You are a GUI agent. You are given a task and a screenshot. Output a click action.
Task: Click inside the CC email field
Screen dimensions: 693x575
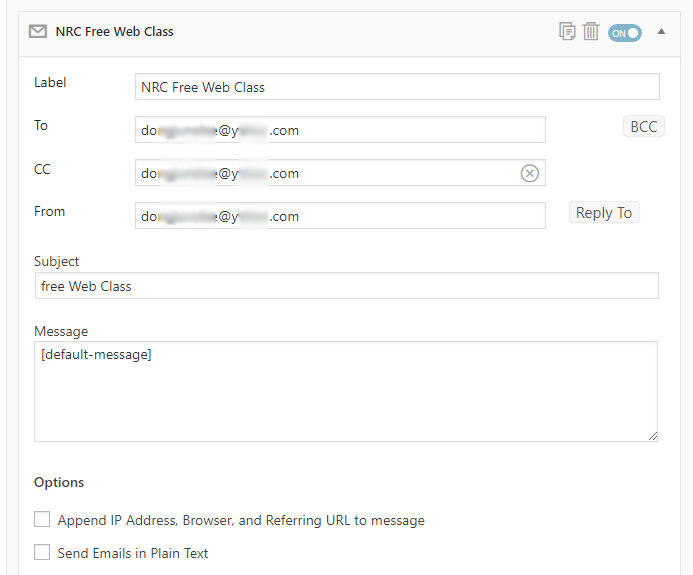click(x=325, y=173)
